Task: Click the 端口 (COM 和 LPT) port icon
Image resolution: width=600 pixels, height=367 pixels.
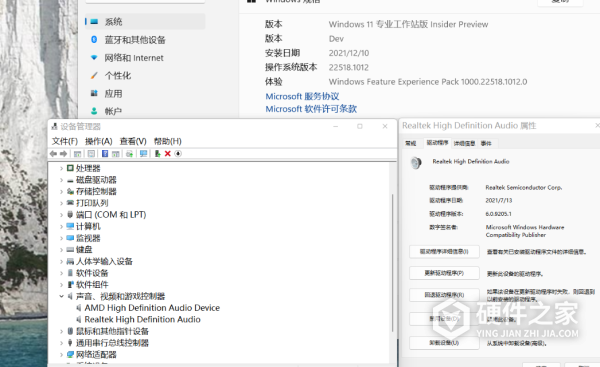Action: pyautogui.click(x=70, y=215)
